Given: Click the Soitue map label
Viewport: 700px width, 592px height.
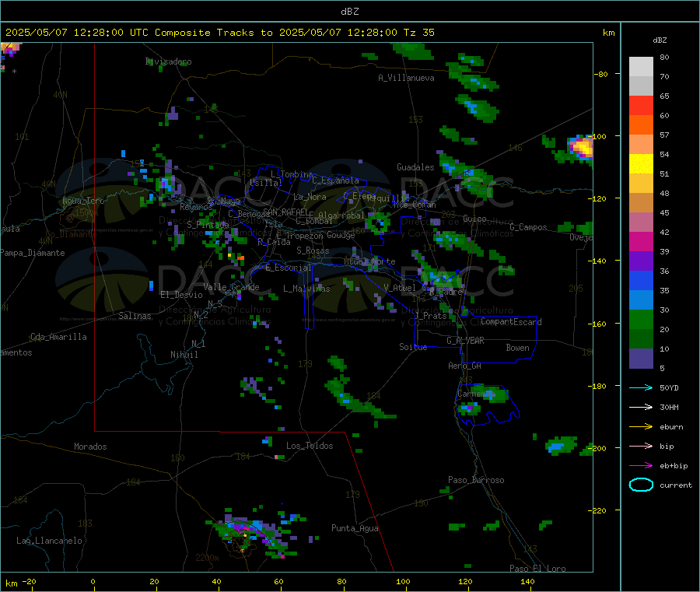Looking at the screenshot, I should pos(414,347).
